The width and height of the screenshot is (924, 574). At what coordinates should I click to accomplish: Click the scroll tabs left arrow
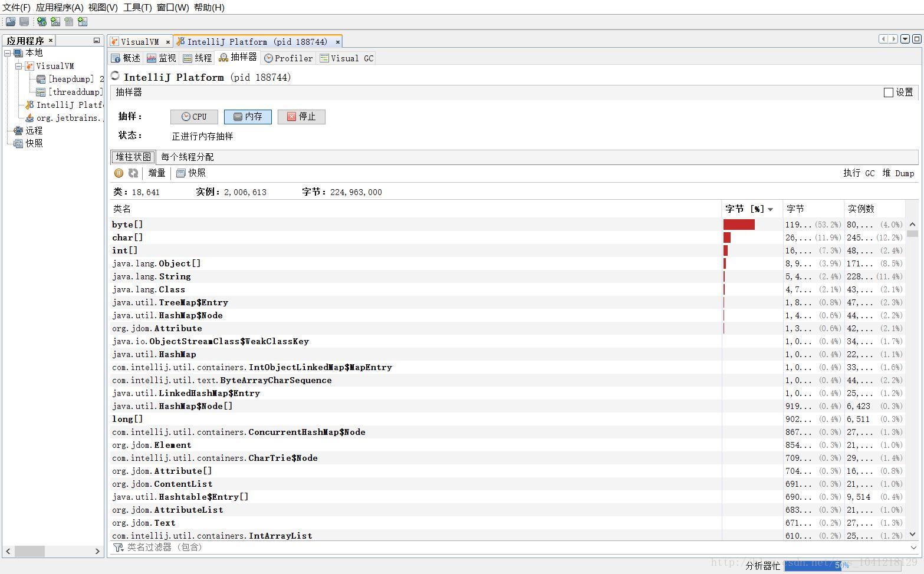(883, 39)
